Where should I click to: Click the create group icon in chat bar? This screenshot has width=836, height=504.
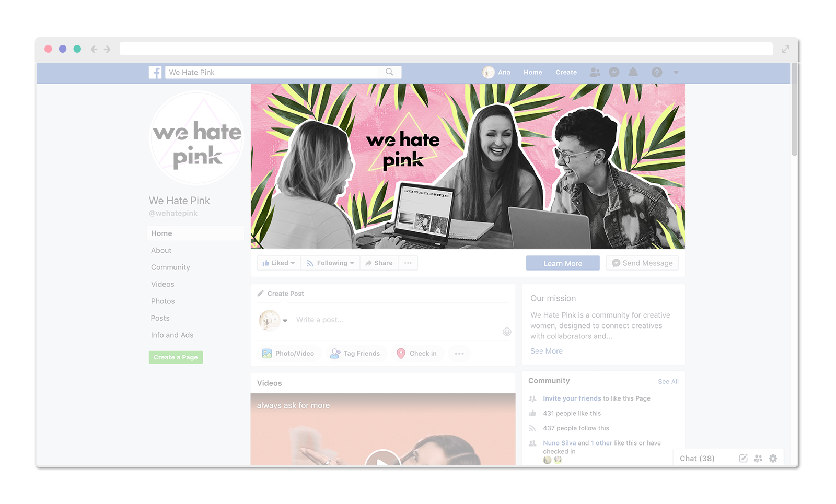click(x=758, y=458)
